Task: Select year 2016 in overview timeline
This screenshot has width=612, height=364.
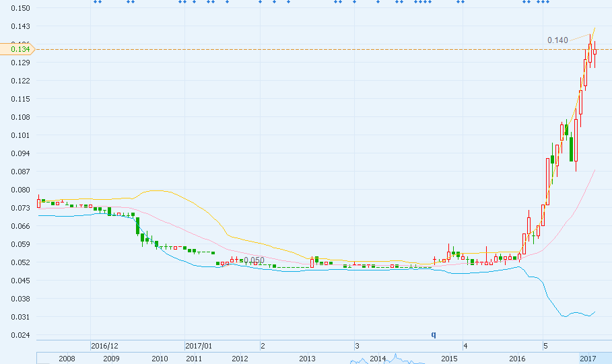Action: 517,359
